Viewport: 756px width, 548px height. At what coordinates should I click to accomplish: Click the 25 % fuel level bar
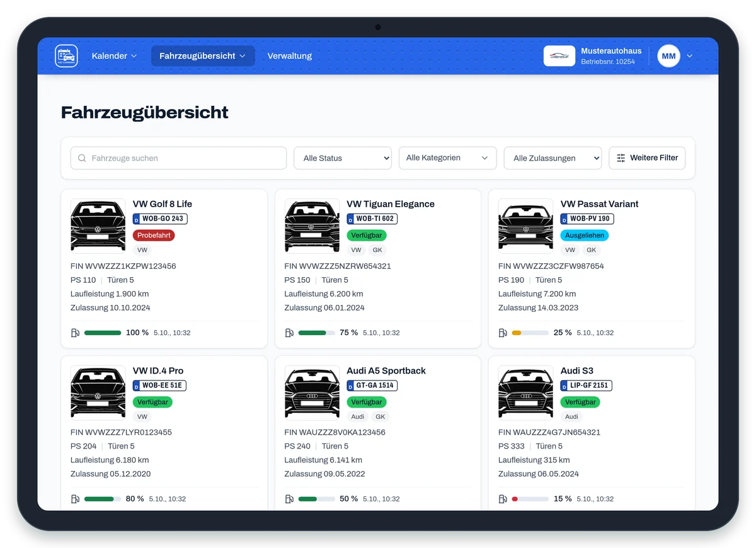(x=530, y=333)
